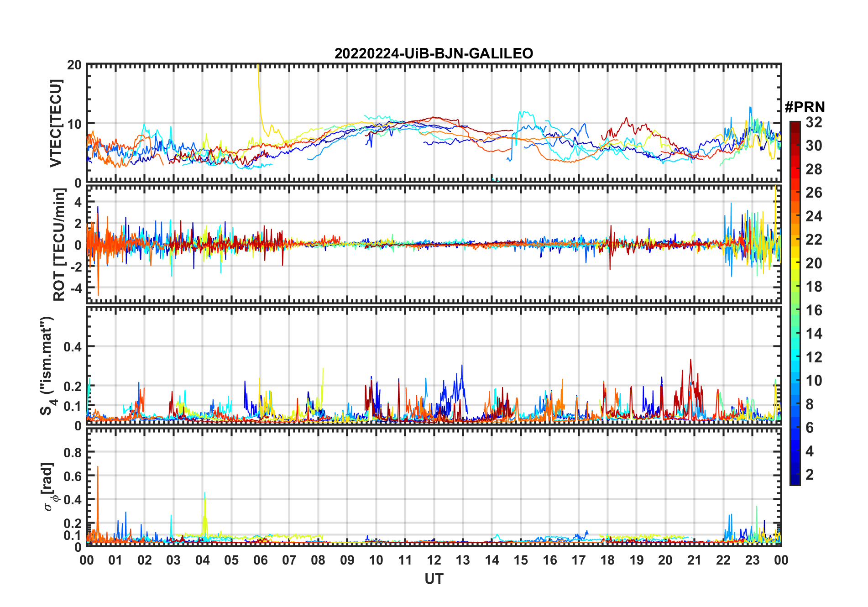The height and width of the screenshot is (607, 868).
Task: Click x-axis hour tick label "12"
Action: [434, 560]
